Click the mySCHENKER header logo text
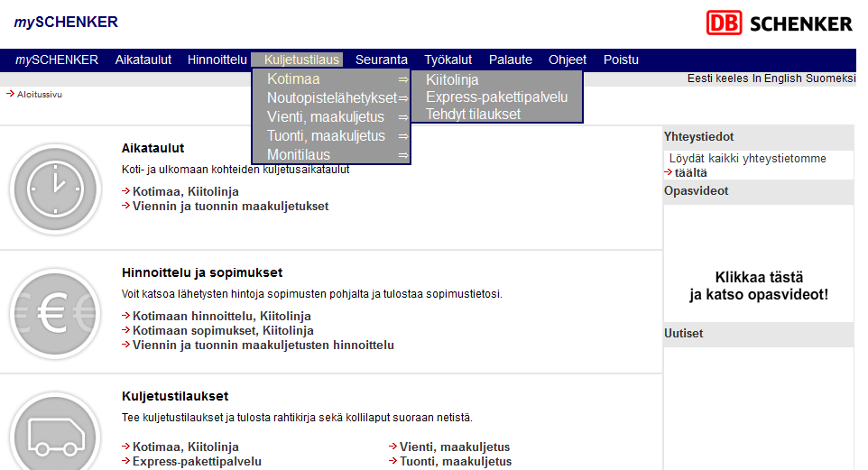 (66, 23)
